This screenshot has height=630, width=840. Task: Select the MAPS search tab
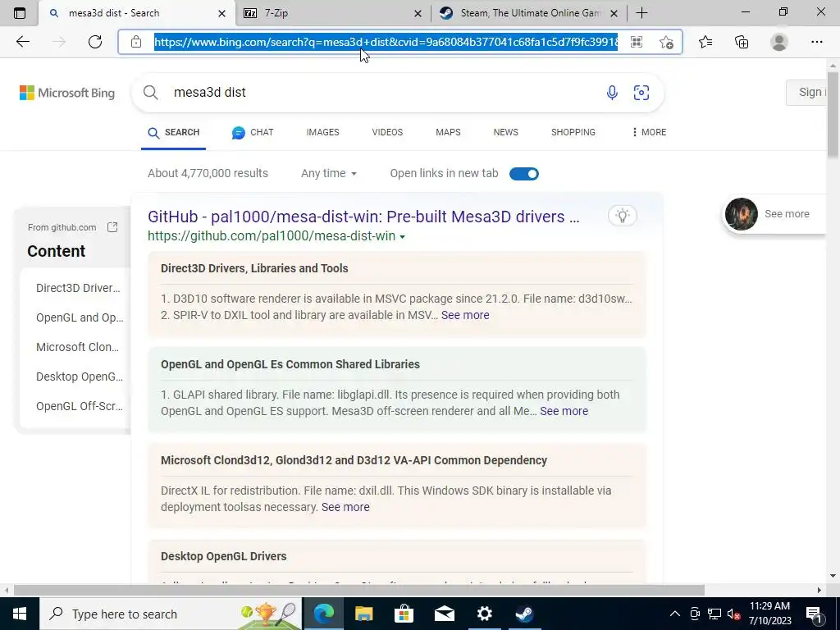(x=448, y=132)
